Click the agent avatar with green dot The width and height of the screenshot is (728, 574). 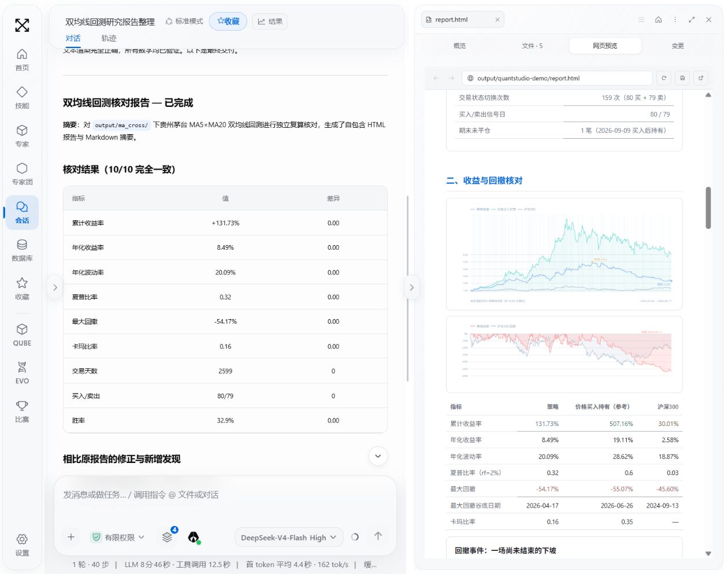tap(194, 537)
